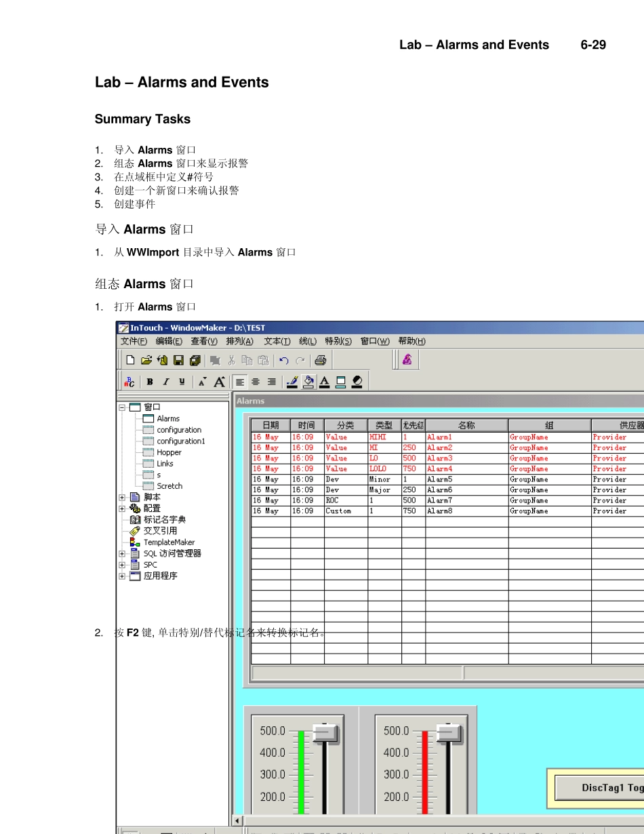The image size is (644, 834).
Task: Click the Open Window folder icon
Action: click(x=146, y=360)
